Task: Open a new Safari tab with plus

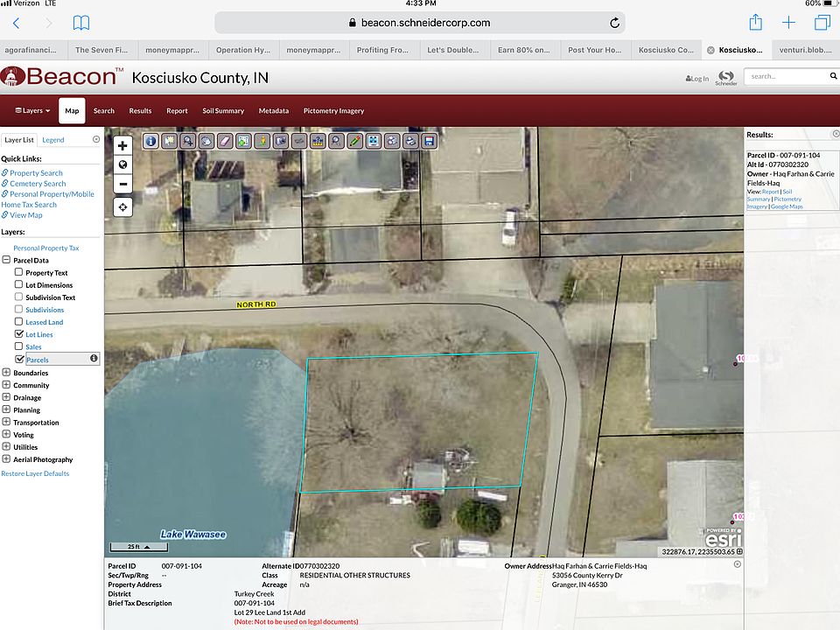Action: (788, 23)
